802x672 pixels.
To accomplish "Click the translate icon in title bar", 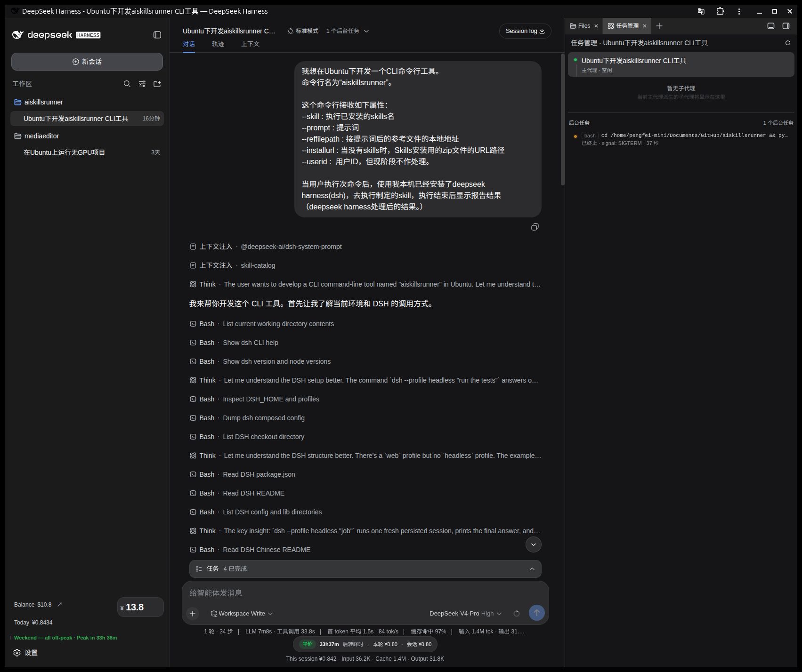I will [x=701, y=11].
